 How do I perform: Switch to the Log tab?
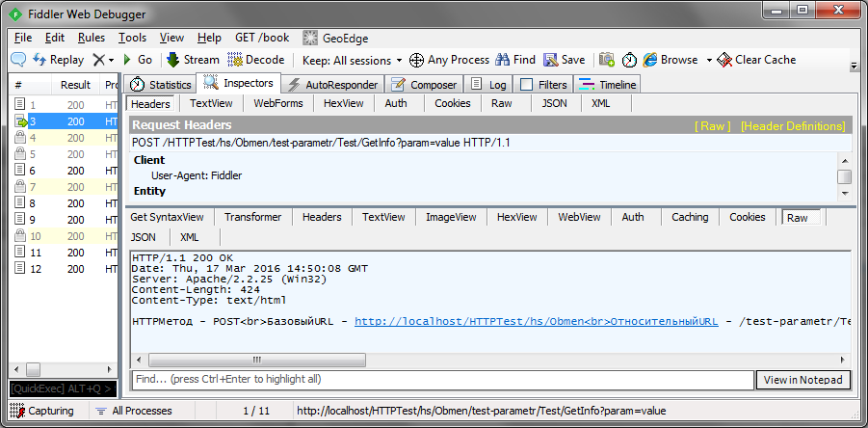488,85
